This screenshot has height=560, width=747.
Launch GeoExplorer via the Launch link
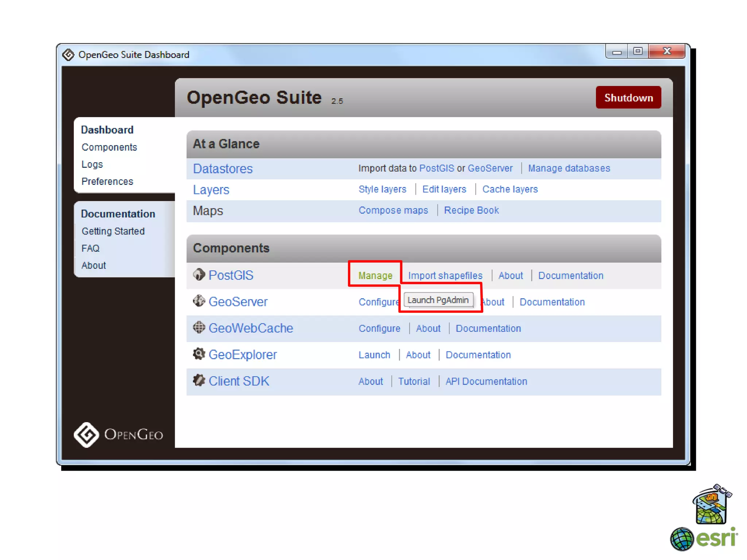[374, 355]
